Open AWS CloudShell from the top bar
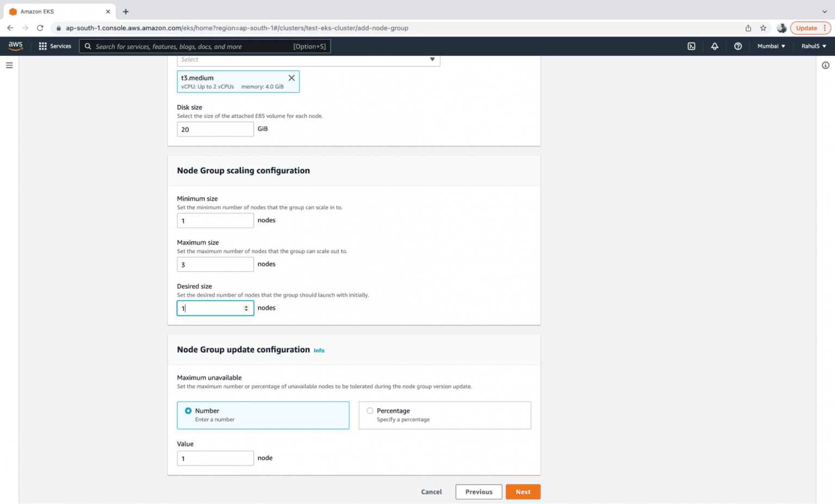This screenshot has width=835, height=504. pyautogui.click(x=691, y=46)
